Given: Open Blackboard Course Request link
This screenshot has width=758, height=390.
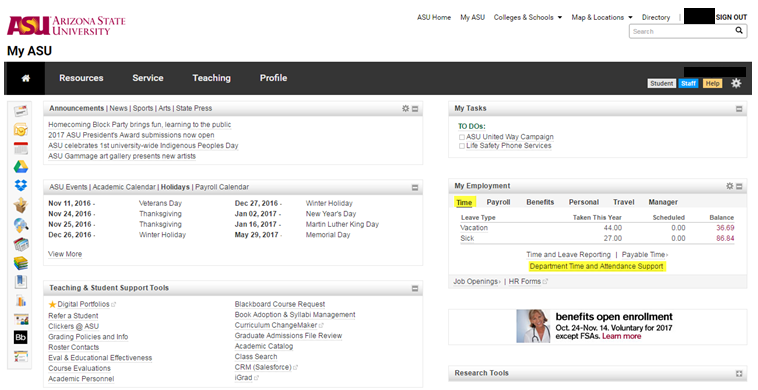Looking at the screenshot, I should pyautogui.click(x=280, y=304).
